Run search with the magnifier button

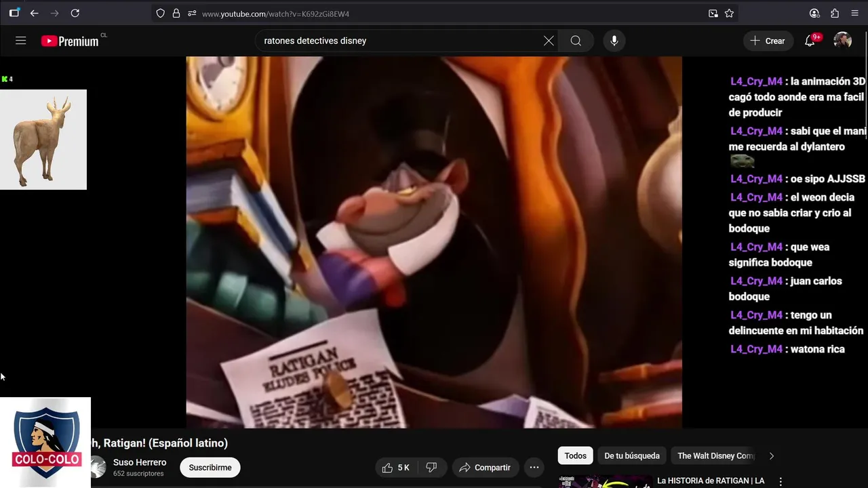576,41
